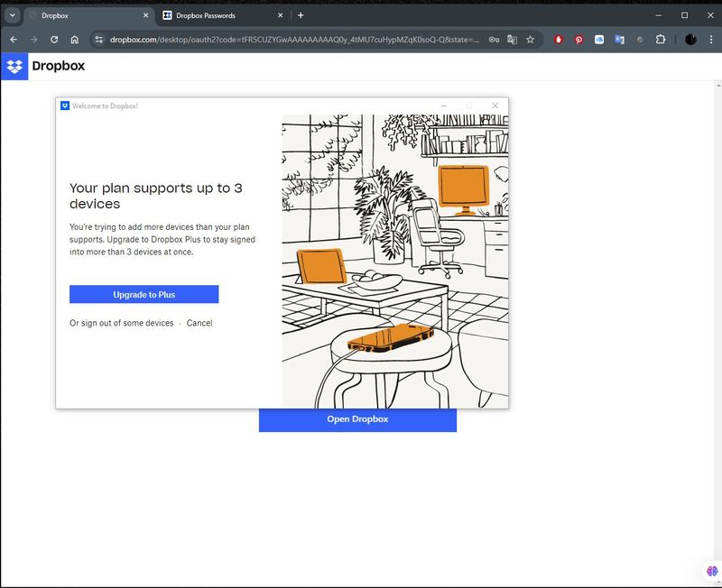Open the site information icon in address bar
This screenshot has width=722, height=588.
[x=99, y=40]
